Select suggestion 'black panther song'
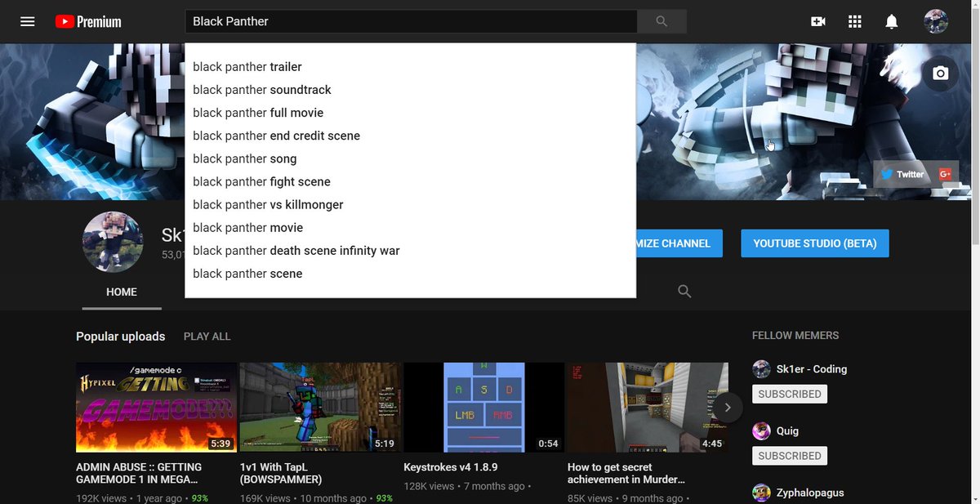980x504 pixels. tap(410, 158)
